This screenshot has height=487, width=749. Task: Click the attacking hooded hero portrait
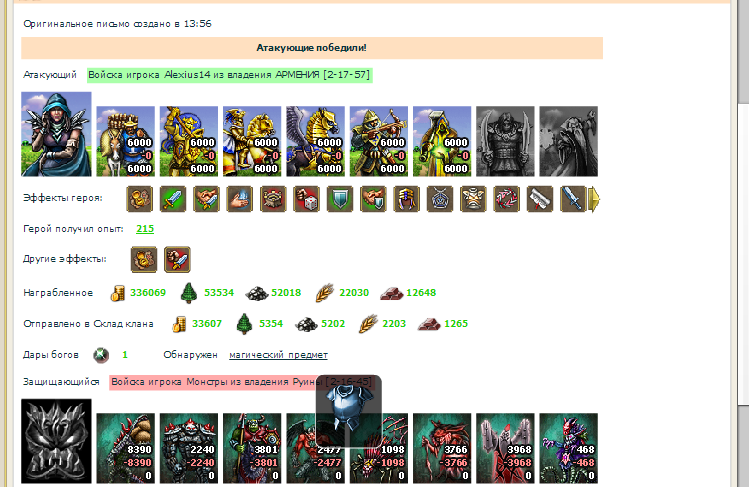(56, 134)
